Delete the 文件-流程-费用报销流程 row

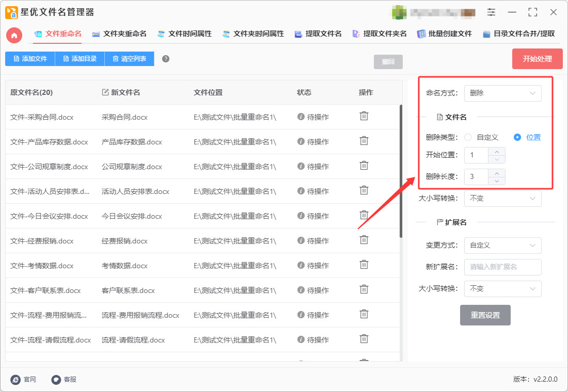tap(364, 314)
